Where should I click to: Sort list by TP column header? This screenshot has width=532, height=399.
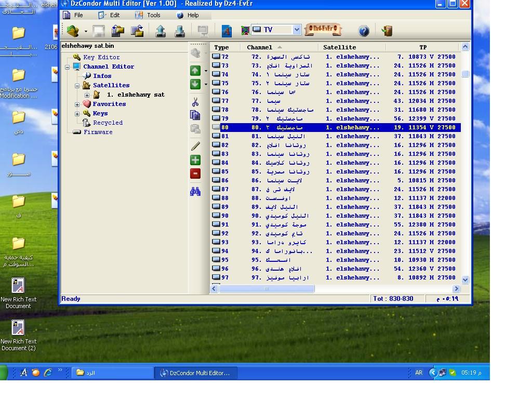(x=423, y=47)
